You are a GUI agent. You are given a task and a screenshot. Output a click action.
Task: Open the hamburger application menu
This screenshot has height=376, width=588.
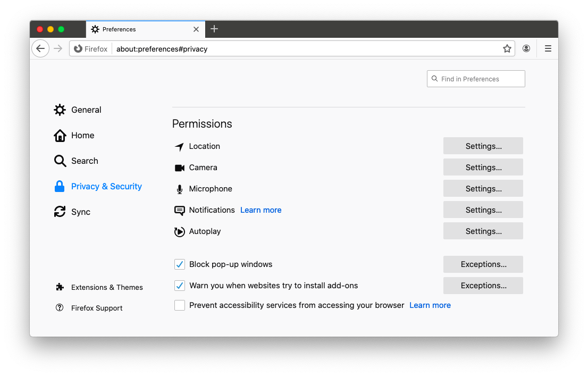click(548, 48)
